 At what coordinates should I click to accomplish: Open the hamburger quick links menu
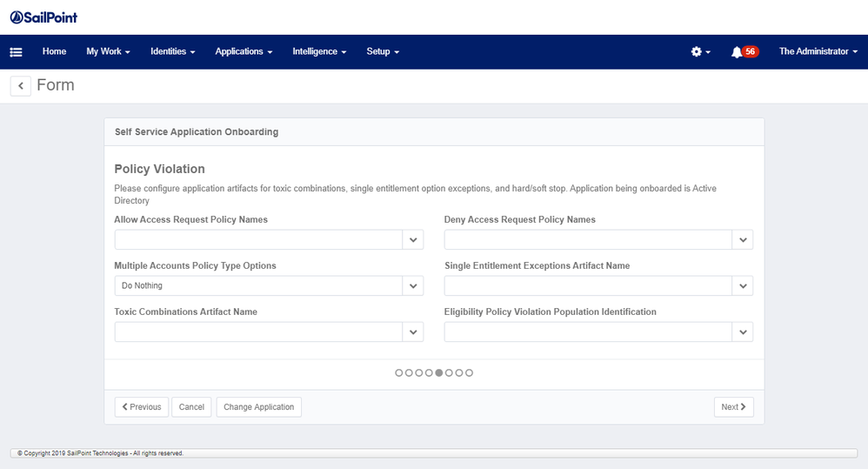tap(16, 52)
